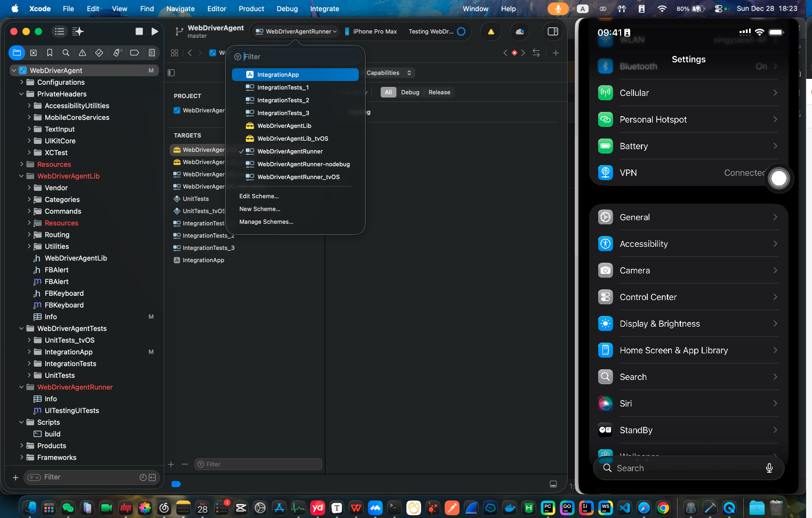The image size is (812, 518).
Task: Toggle code review arrows icon
Action: [x=536, y=53]
